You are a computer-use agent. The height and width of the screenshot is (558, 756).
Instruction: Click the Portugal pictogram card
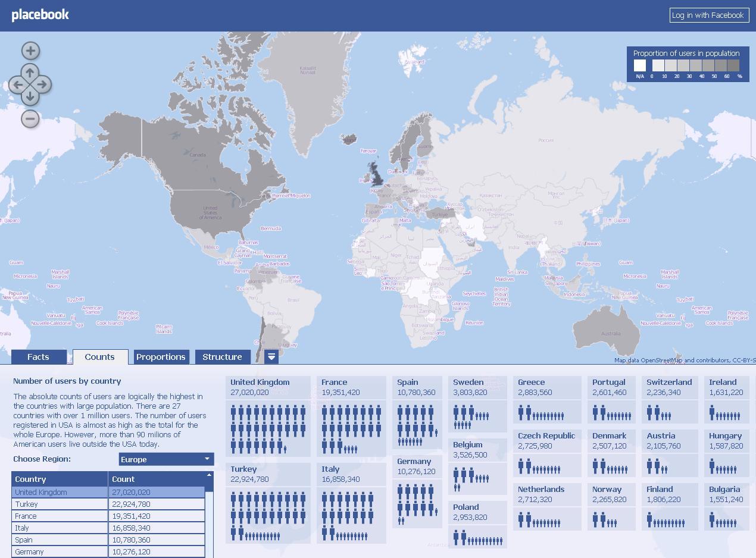611,399
